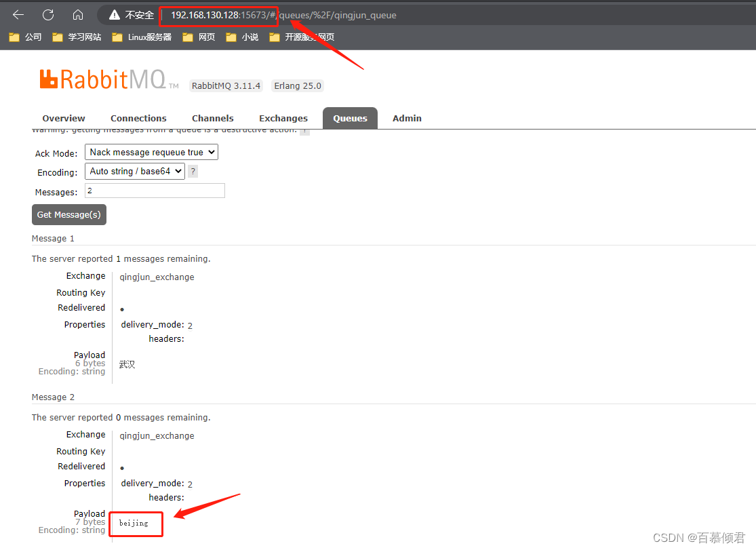Click the beijing payload text
Viewport: 756px width, 550px height.
point(134,523)
